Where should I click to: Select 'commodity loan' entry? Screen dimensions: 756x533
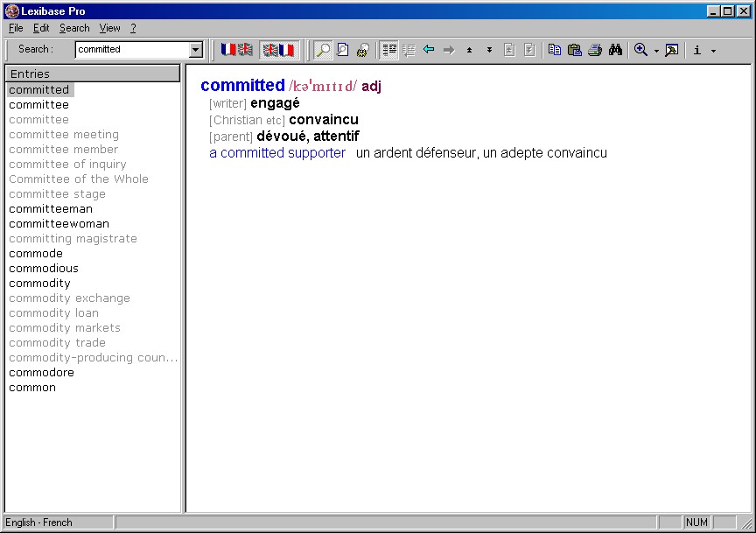point(53,313)
